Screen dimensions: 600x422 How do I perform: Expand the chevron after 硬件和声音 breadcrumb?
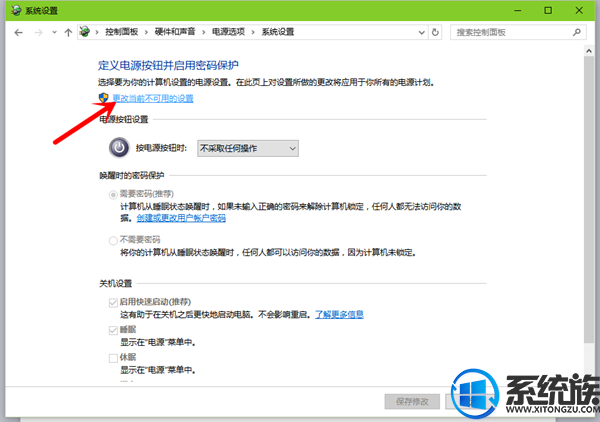[204, 32]
